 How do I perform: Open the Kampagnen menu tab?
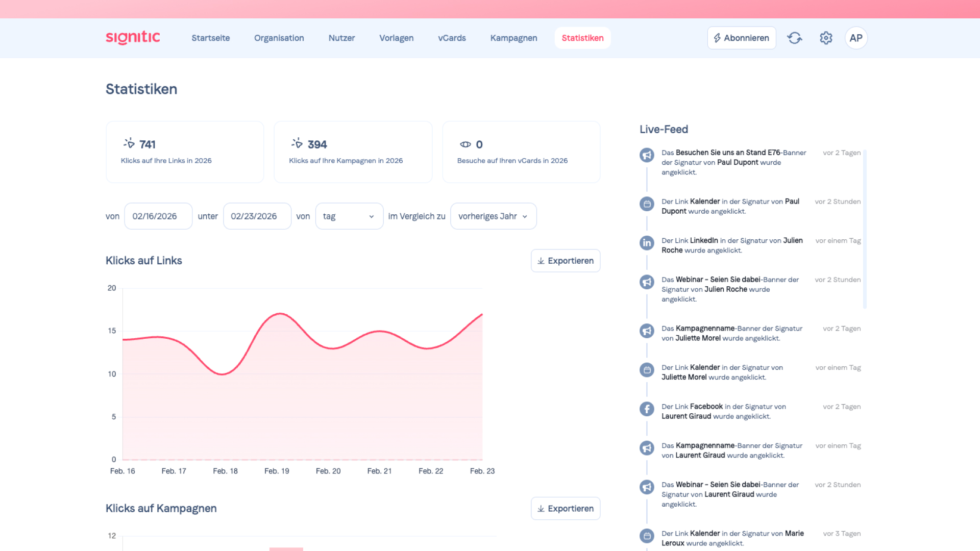[x=513, y=38]
